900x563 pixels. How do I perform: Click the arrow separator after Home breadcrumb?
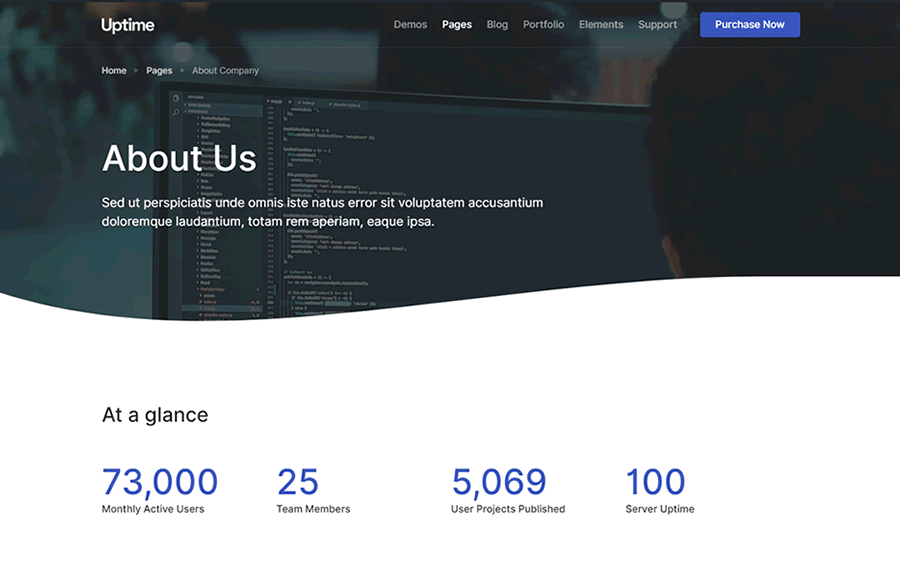pos(136,71)
